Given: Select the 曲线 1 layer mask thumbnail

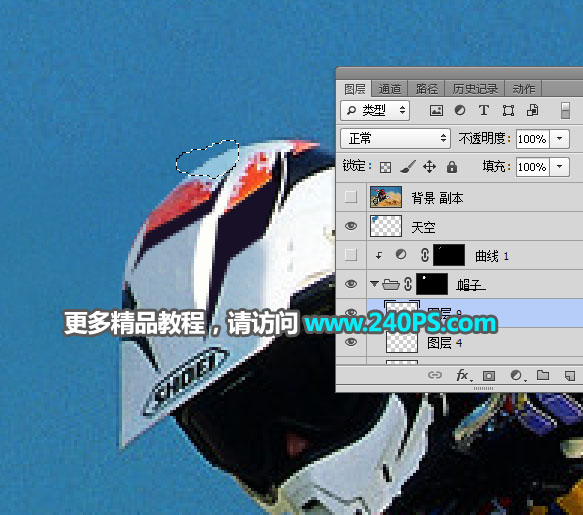Looking at the screenshot, I should coord(449,255).
